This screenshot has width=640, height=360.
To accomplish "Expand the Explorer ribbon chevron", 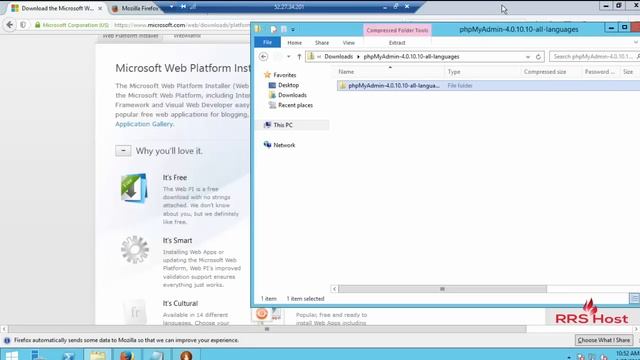I will click(x=636, y=42).
